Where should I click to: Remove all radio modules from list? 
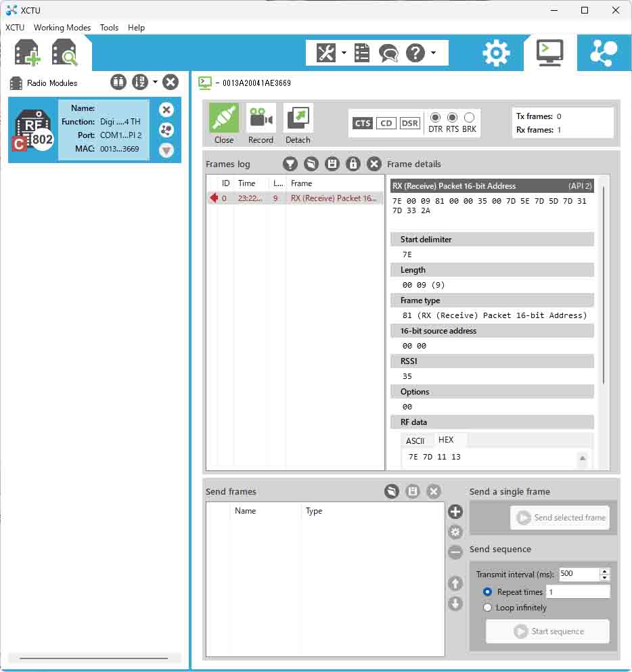click(171, 82)
